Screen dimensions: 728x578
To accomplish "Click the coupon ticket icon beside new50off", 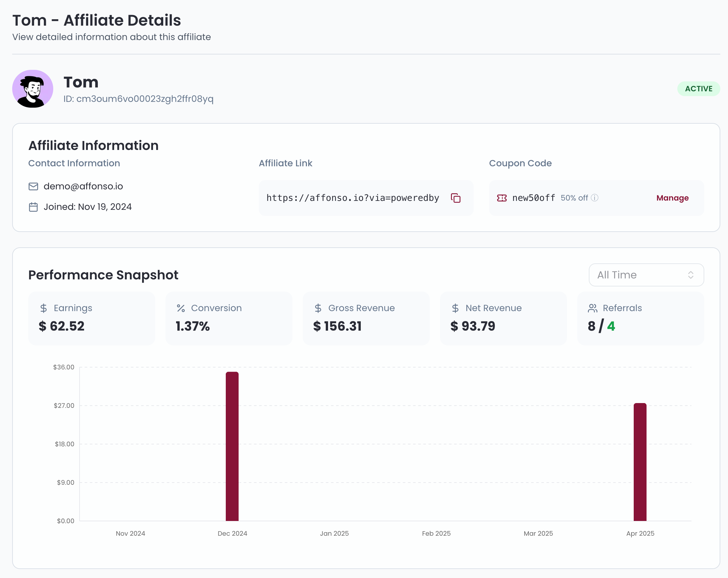I will point(503,198).
